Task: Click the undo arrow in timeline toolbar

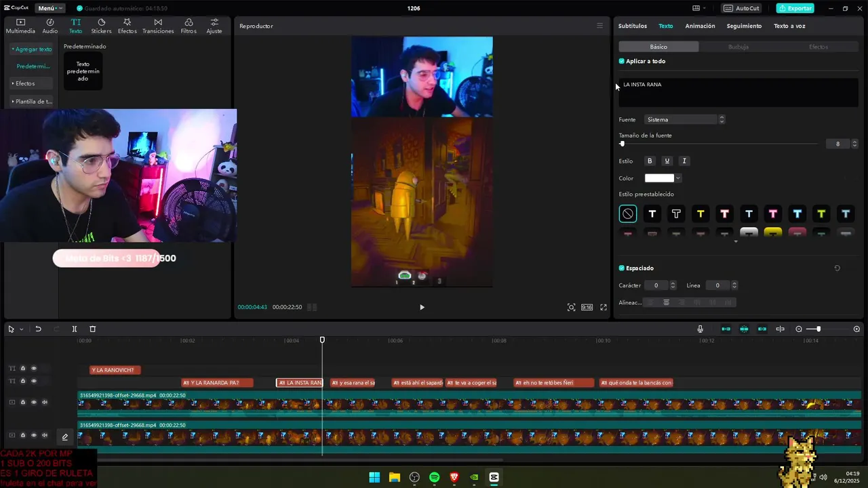Action: [38, 329]
